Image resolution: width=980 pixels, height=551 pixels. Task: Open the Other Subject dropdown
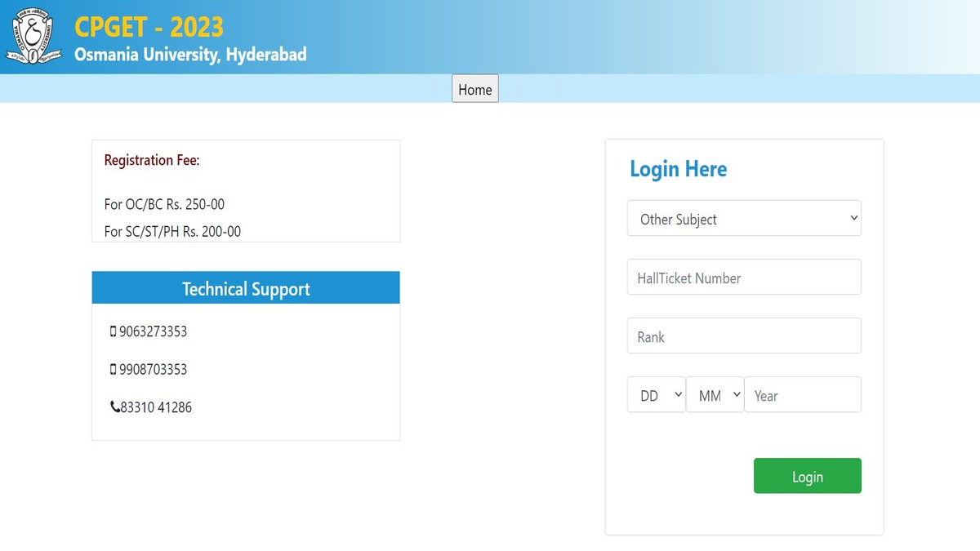point(744,219)
